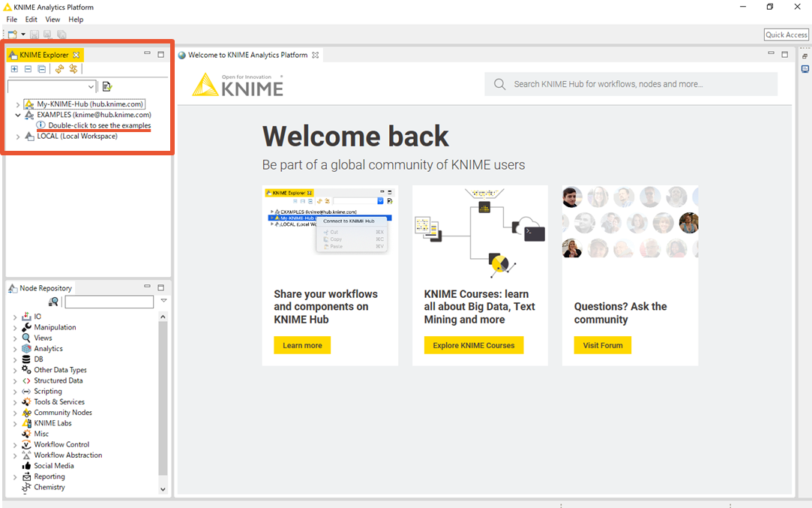Image resolution: width=812 pixels, height=508 pixels.
Task: Maximize the KNIME Explorer panel
Action: click(x=161, y=54)
